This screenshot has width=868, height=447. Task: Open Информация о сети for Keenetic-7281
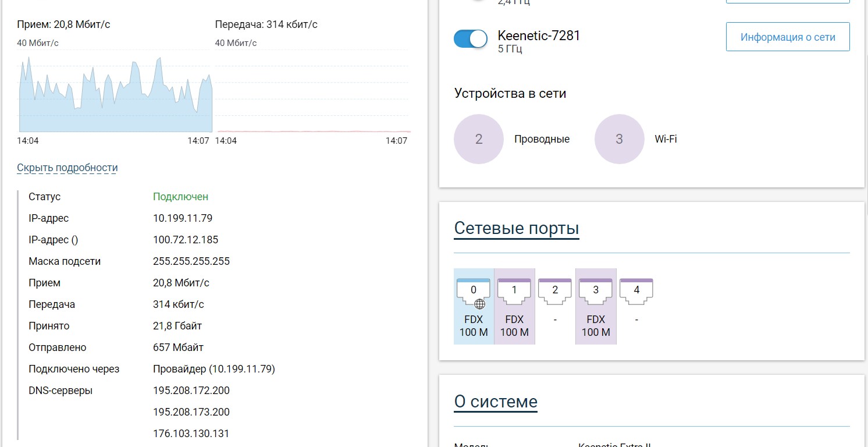[788, 37]
